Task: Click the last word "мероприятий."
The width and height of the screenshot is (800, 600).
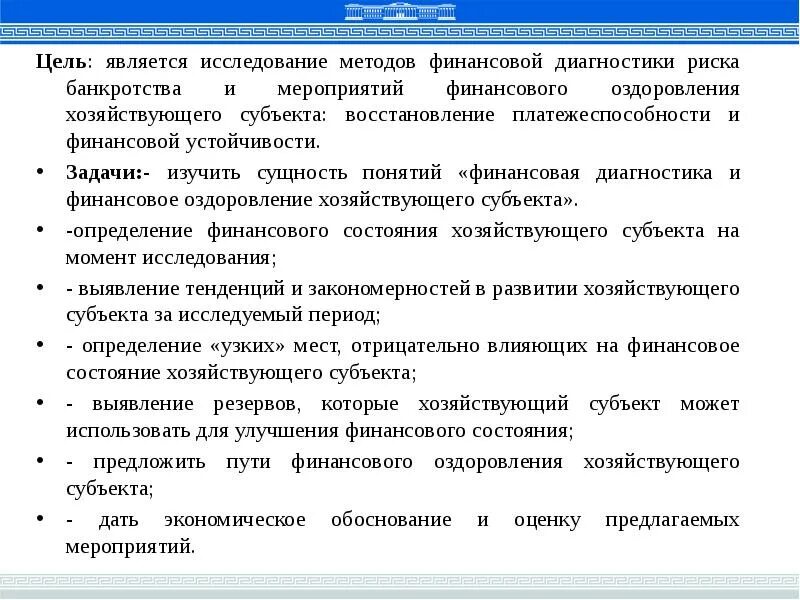Action: (x=130, y=546)
